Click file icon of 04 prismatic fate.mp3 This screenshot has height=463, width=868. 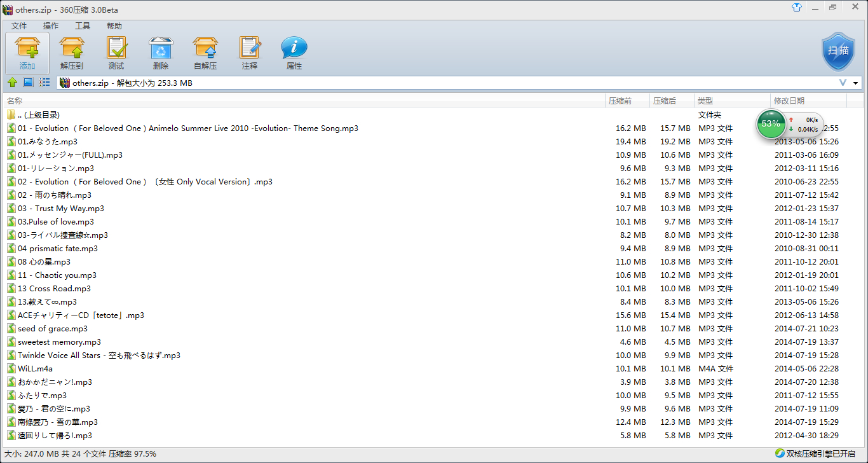point(11,249)
